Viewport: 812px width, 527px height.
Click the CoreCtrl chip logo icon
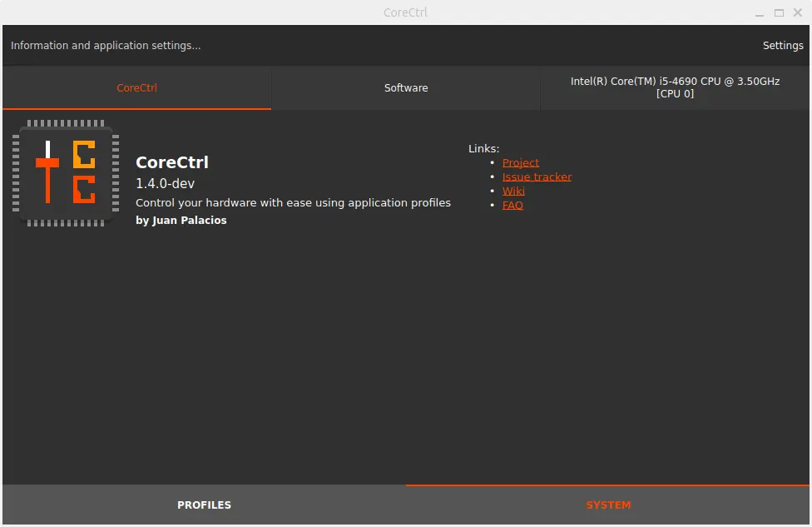coord(66,172)
